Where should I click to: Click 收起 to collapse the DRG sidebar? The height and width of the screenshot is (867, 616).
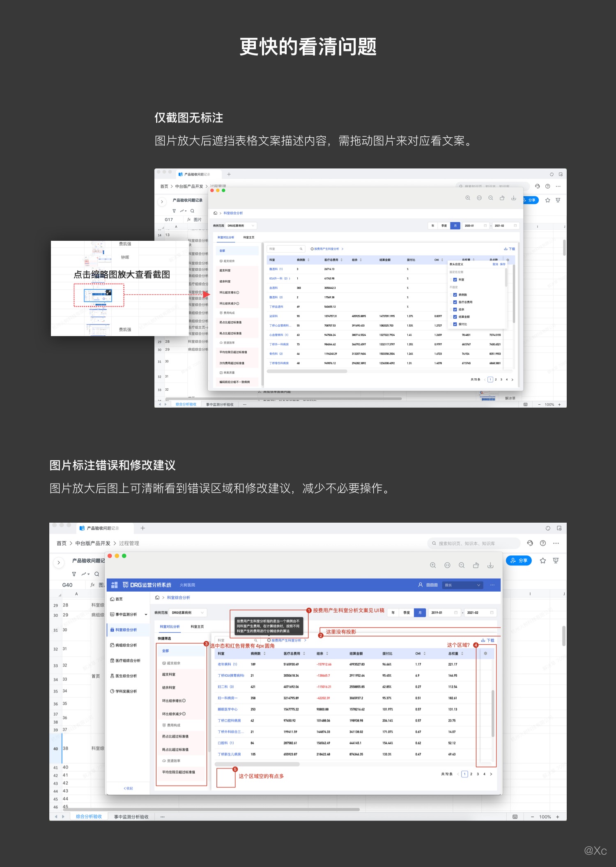pos(129,788)
